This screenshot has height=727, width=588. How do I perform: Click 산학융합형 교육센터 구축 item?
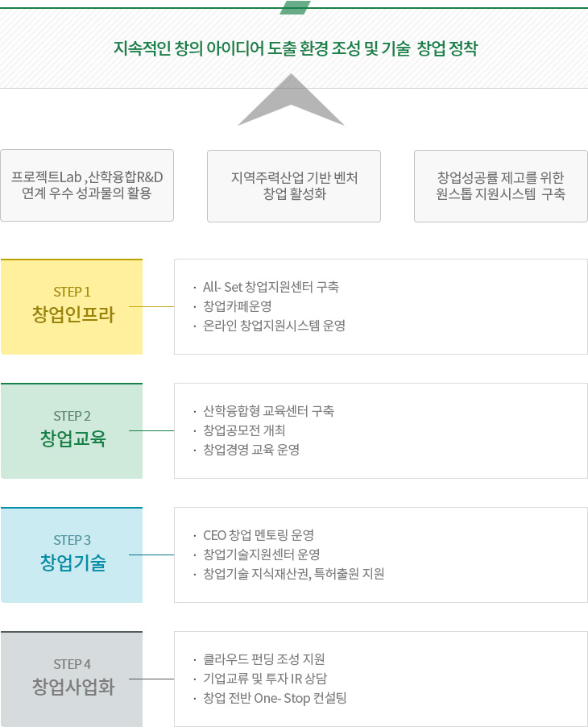pyautogui.click(x=269, y=411)
